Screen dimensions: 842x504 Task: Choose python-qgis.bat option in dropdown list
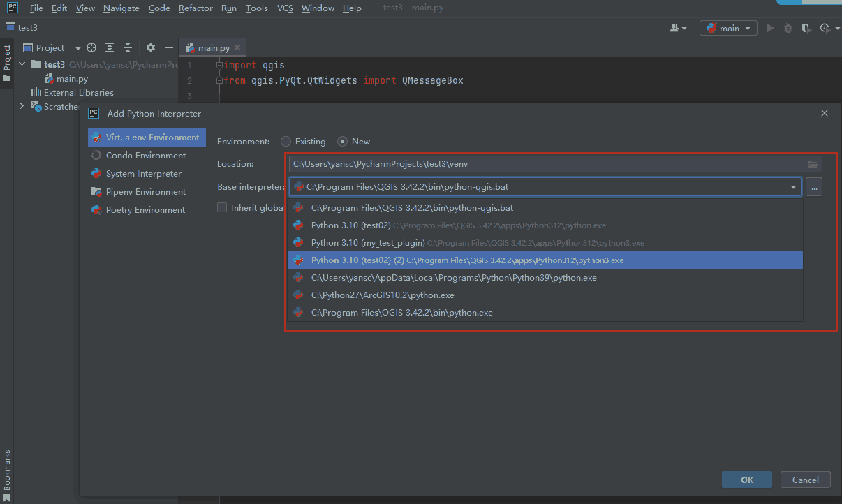[545, 208]
